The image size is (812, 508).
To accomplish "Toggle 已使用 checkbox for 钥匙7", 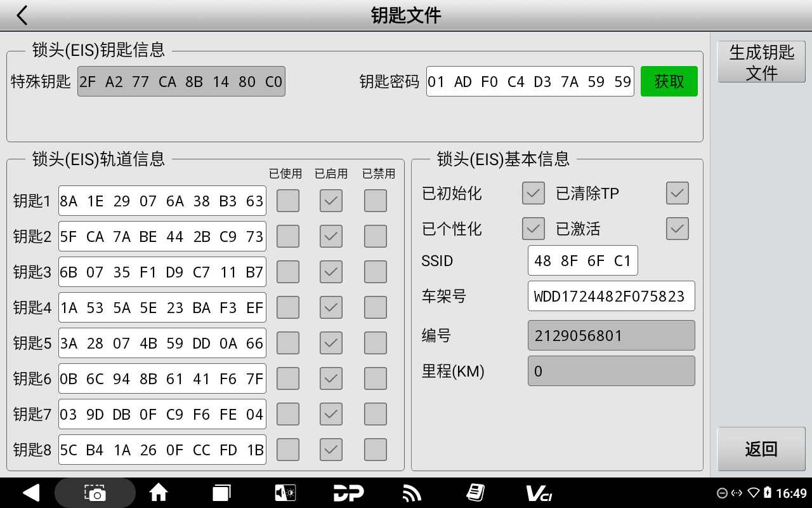I will [x=288, y=414].
